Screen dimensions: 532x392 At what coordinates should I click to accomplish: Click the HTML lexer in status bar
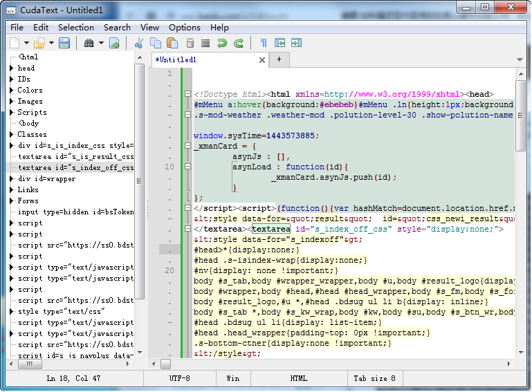click(x=299, y=378)
